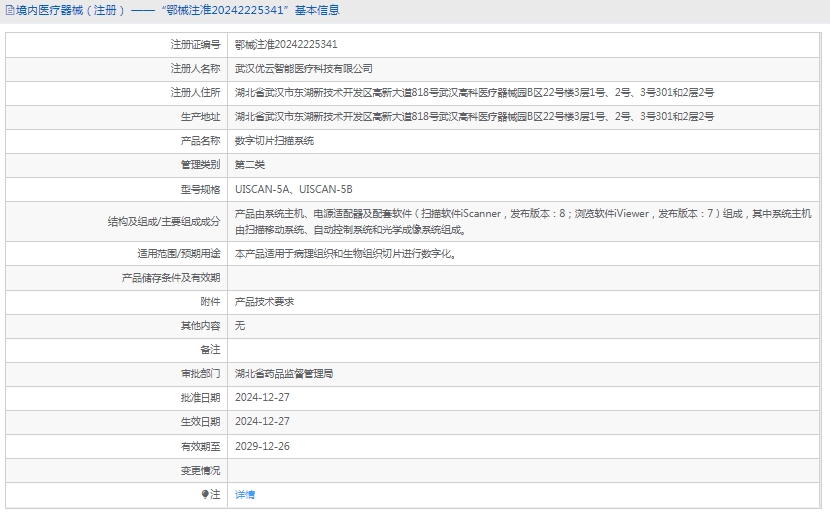Screen dimensions: 830x513
Task: Click the 第二类 management category value
Action: 250,165
